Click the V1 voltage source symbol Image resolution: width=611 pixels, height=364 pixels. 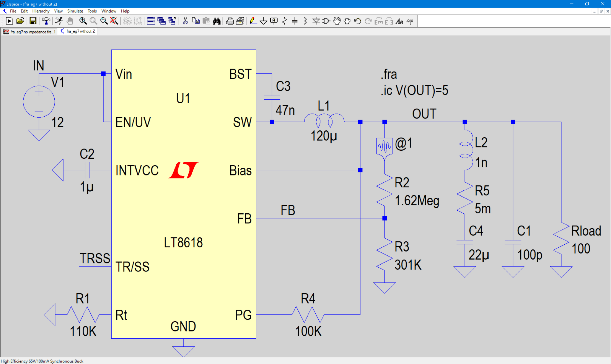point(39,101)
